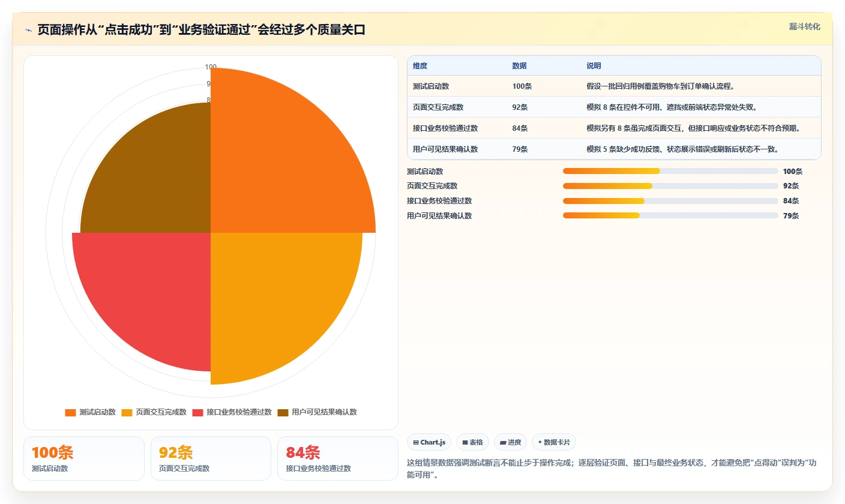Image resolution: width=845 pixels, height=504 pixels.
Task: Click the description starting 模拟 5 条缺少成功反馈
Action: click(x=682, y=149)
